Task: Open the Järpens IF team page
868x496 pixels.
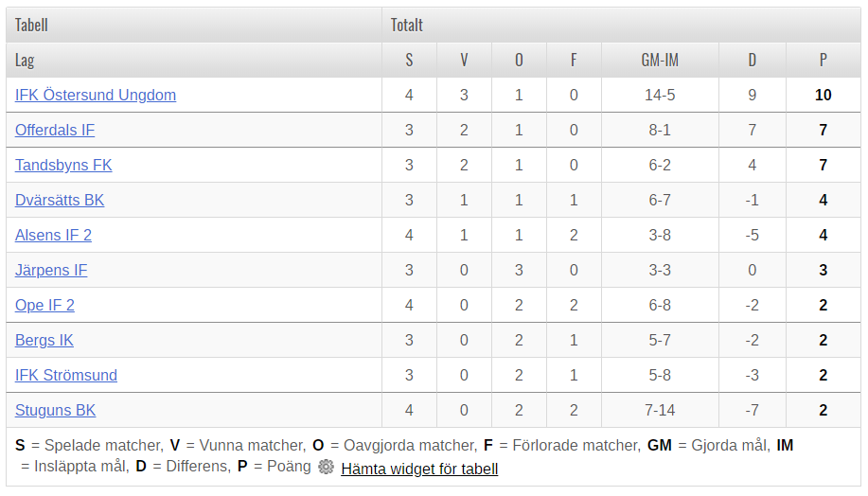Action: click(51, 270)
